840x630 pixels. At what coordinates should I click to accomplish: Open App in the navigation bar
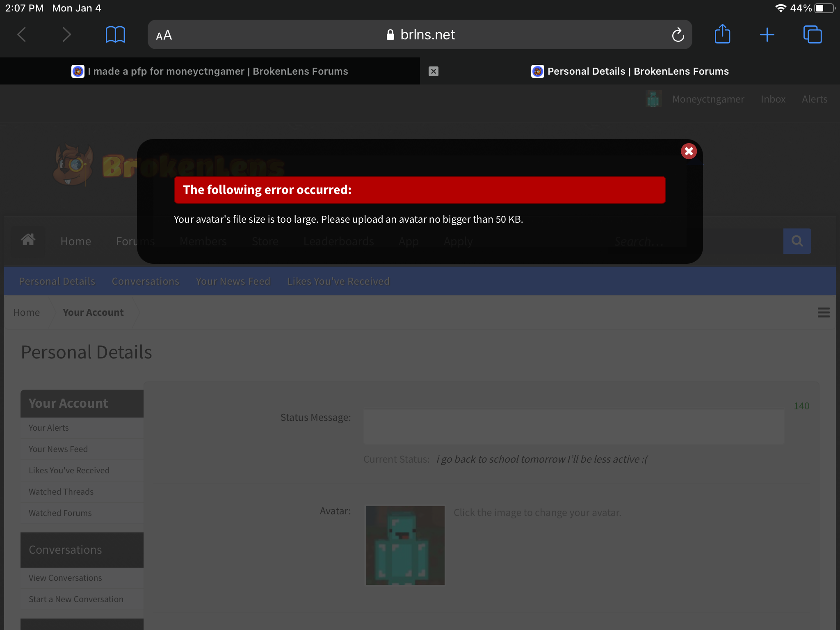(x=409, y=241)
